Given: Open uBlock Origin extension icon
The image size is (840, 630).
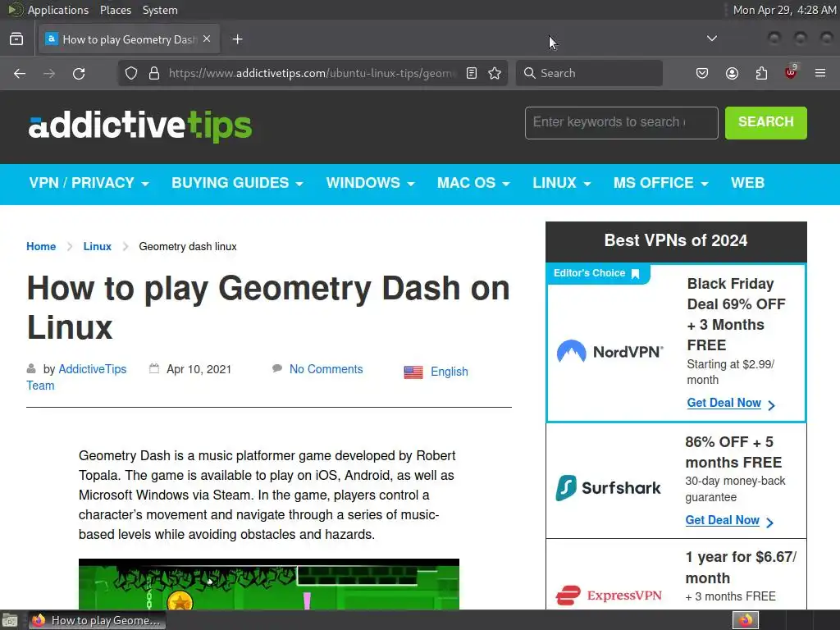Looking at the screenshot, I should 791,72.
